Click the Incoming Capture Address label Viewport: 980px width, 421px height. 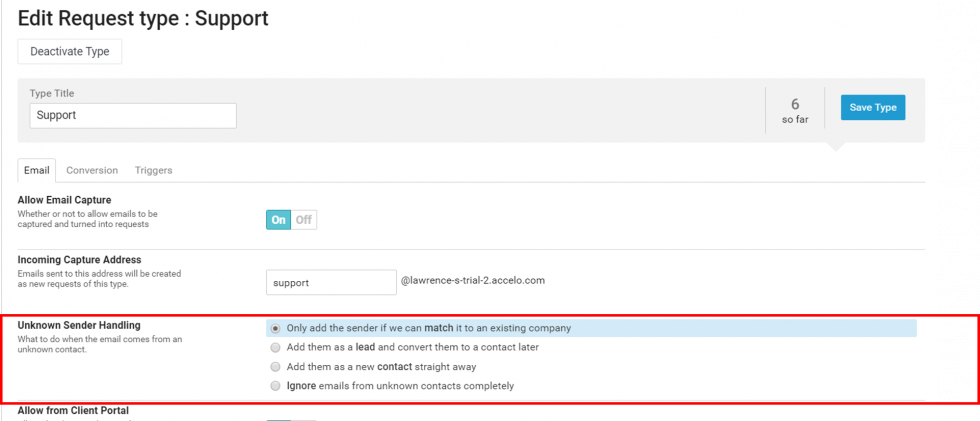(x=82, y=260)
